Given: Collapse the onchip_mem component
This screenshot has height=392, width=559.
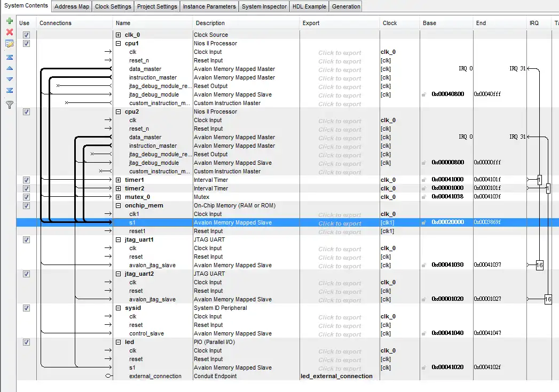Looking at the screenshot, I should [119, 206].
